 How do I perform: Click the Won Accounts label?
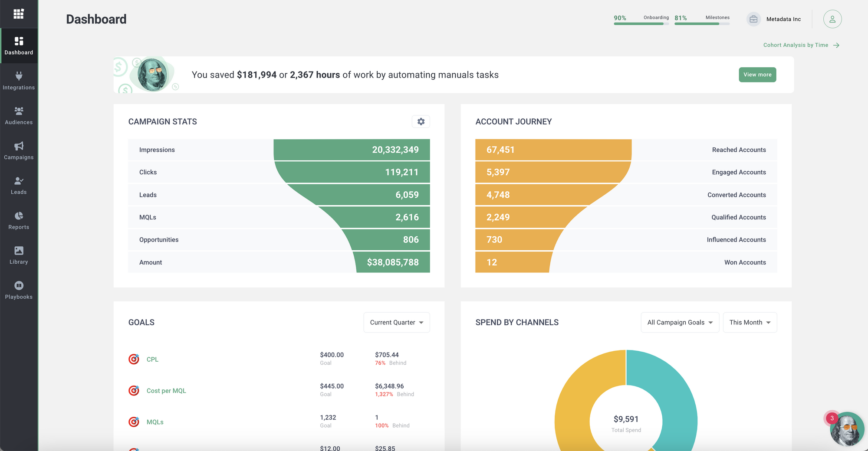click(x=745, y=262)
